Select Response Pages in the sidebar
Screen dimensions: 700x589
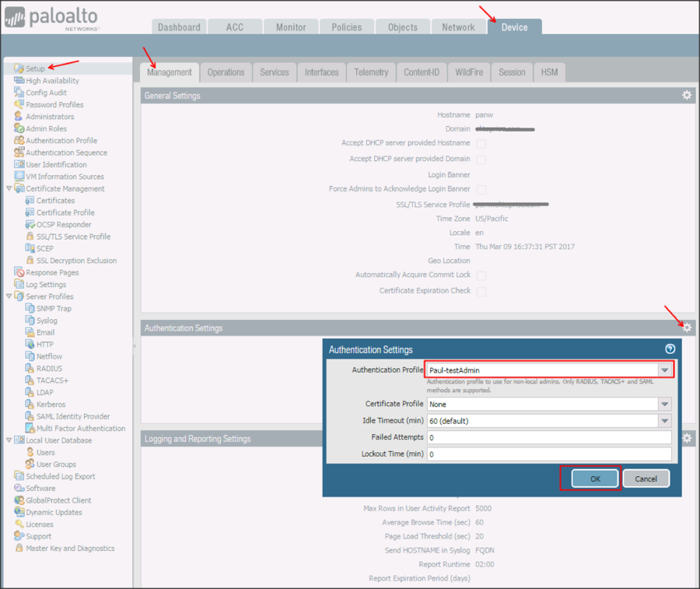[52, 272]
